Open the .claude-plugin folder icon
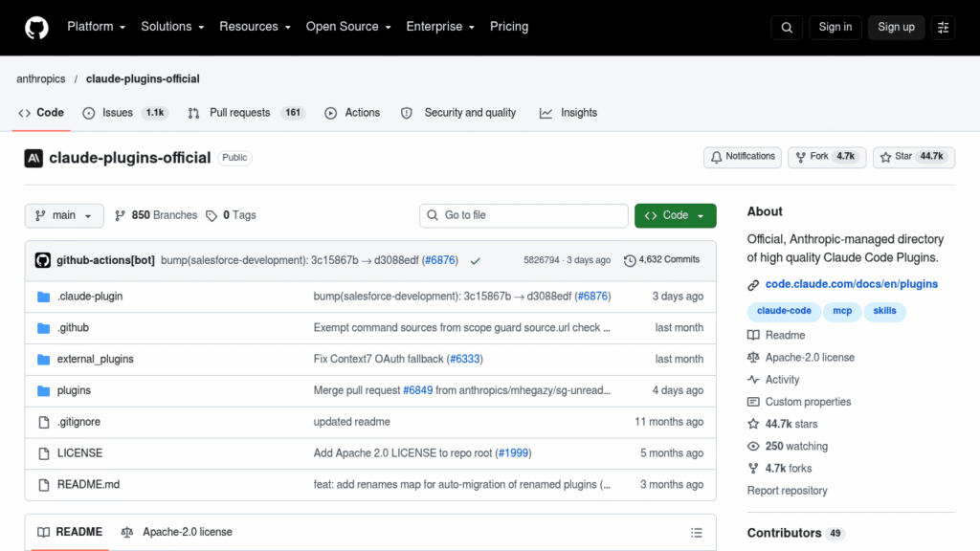The width and height of the screenshot is (980, 551). [x=43, y=297]
